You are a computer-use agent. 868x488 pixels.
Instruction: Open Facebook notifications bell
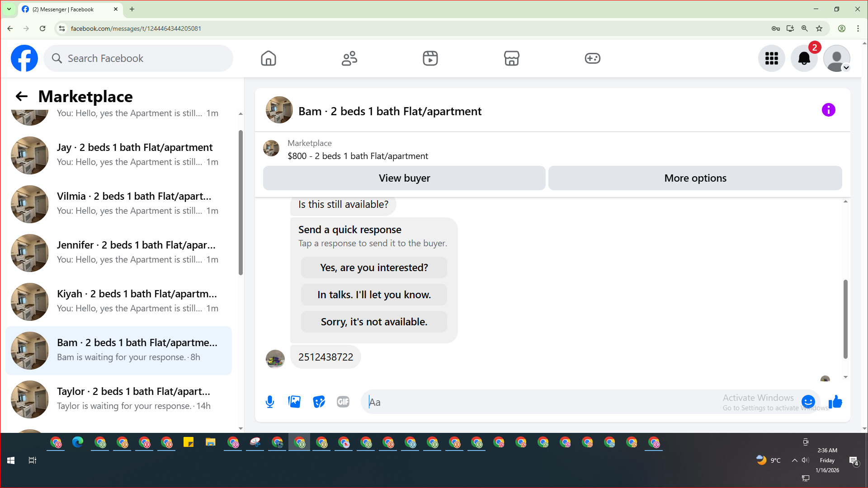[x=804, y=58]
